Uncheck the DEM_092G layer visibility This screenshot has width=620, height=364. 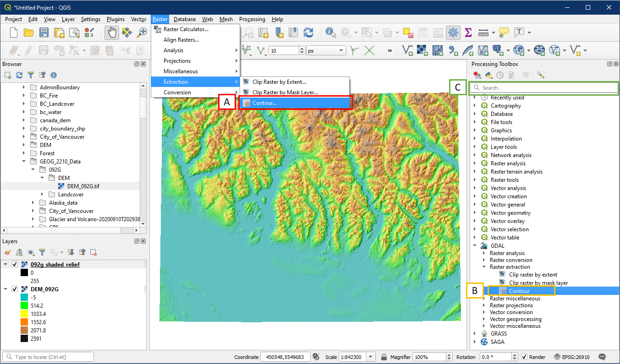(15, 289)
